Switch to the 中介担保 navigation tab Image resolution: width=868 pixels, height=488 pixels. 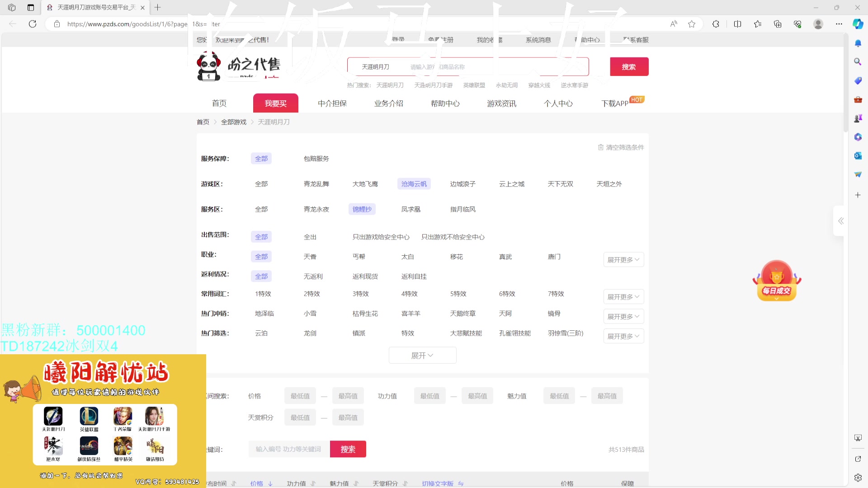click(x=332, y=103)
